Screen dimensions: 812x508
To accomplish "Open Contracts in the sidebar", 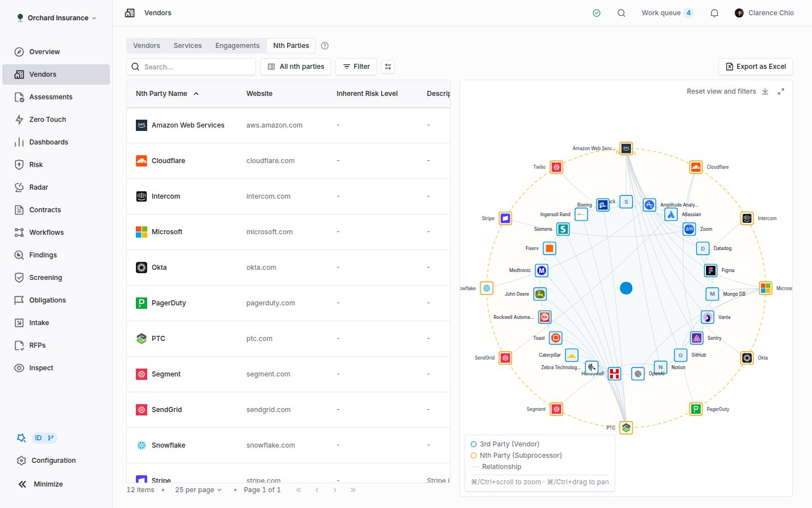I will (x=56, y=210).
